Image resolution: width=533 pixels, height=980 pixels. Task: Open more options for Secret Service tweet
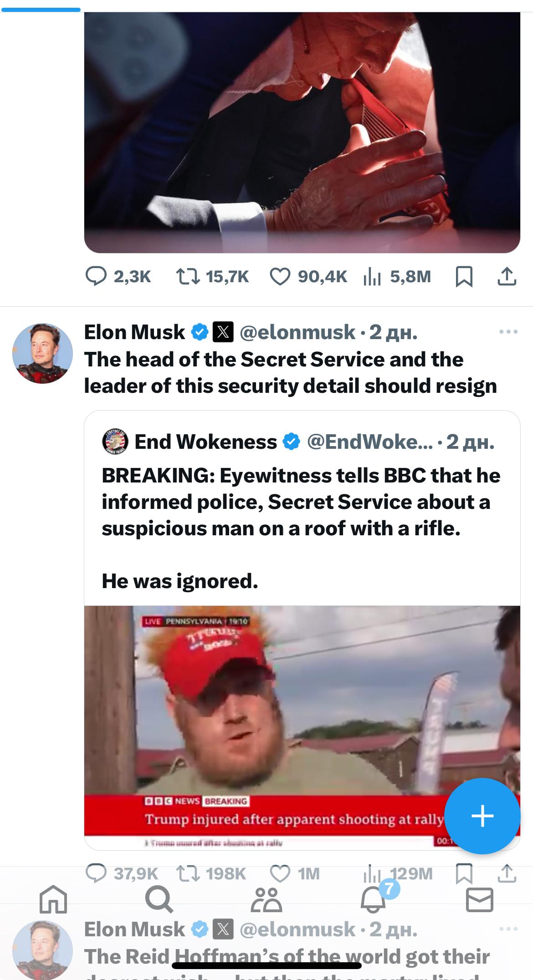coord(508,332)
